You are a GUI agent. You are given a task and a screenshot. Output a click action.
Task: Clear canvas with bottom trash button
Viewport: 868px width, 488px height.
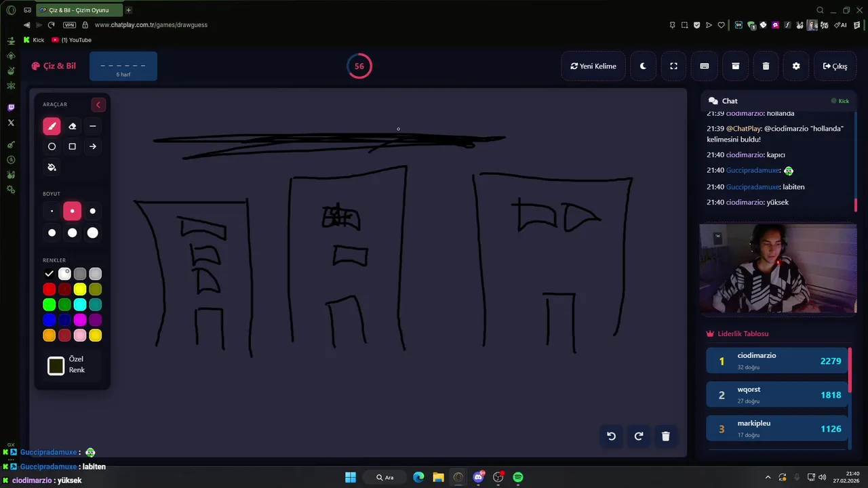point(665,436)
